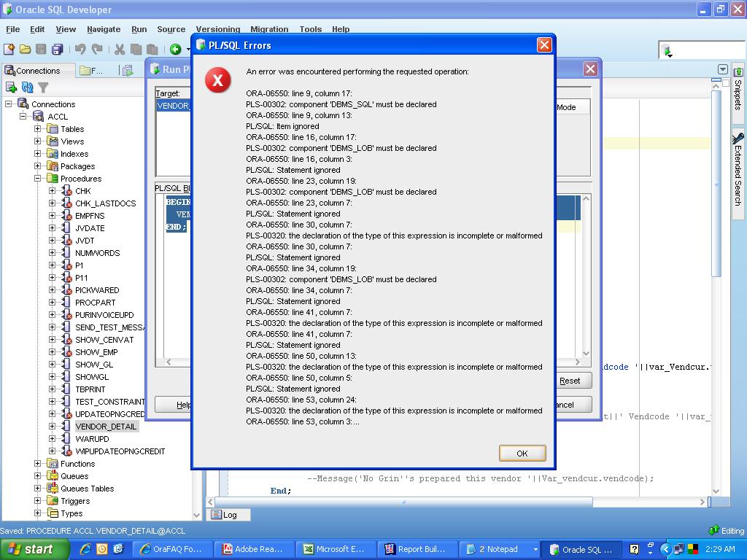The width and height of the screenshot is (747, 560).
Task: Open the View menu
Action: tap(66, 29)
